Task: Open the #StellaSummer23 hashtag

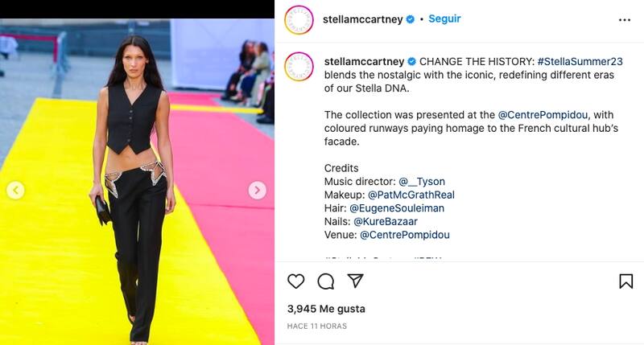Action: [580, 62]
